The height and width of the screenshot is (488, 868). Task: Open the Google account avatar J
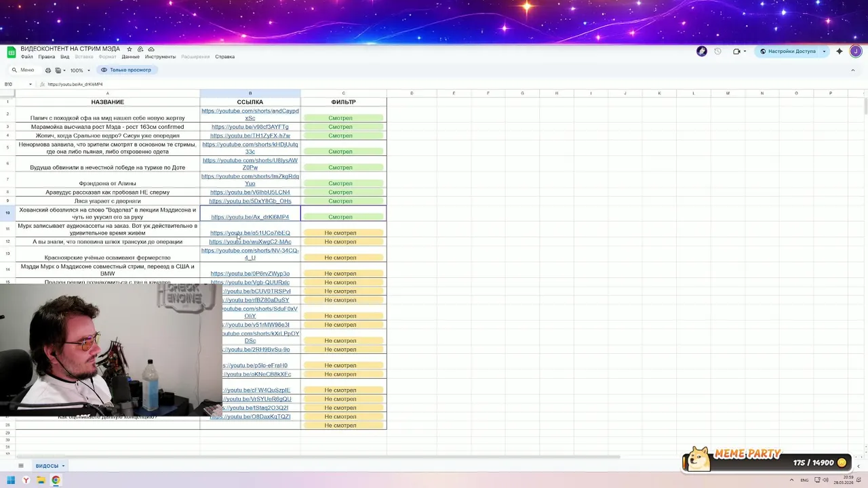pyautogui.click(x=856, y=51)
